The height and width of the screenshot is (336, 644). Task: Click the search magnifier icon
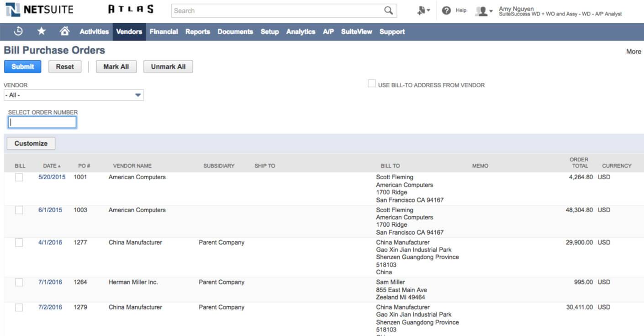388,11
